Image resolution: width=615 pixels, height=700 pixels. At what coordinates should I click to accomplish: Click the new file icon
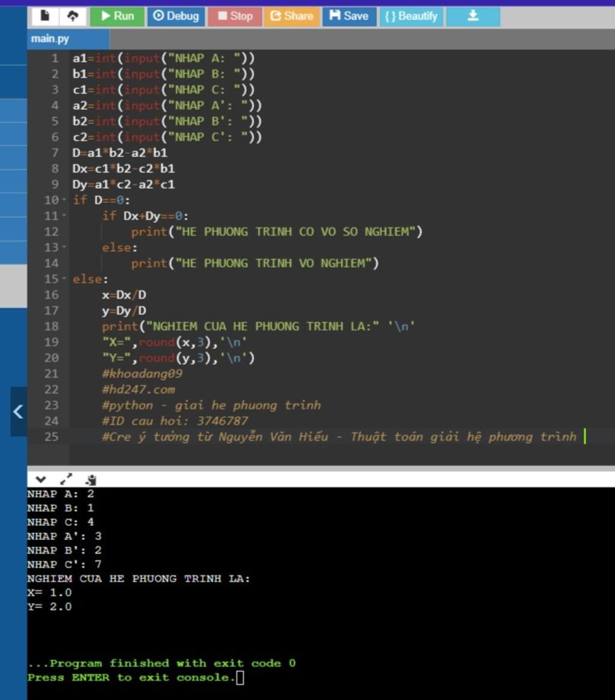click(45, 16)
